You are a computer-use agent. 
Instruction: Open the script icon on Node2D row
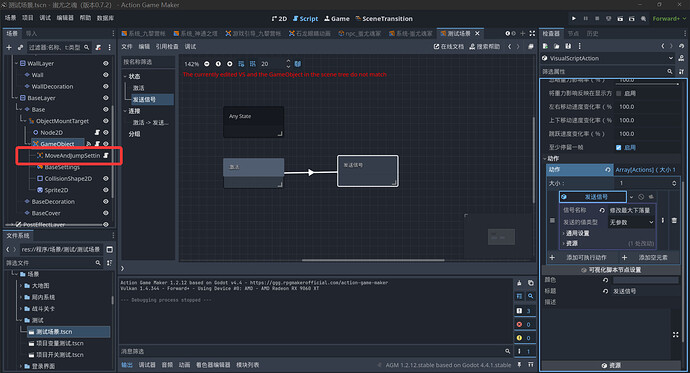(97, 132)
